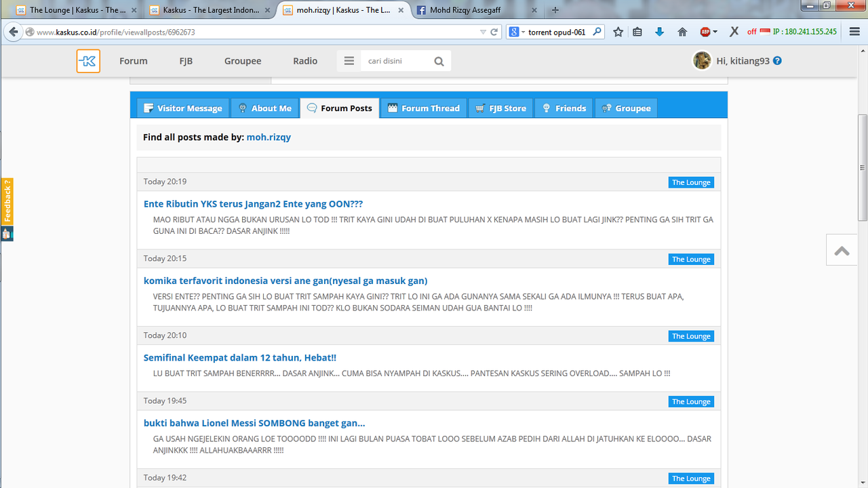Close the Mohd Rizqy Assegaff Facebook tab

(534, 10)
